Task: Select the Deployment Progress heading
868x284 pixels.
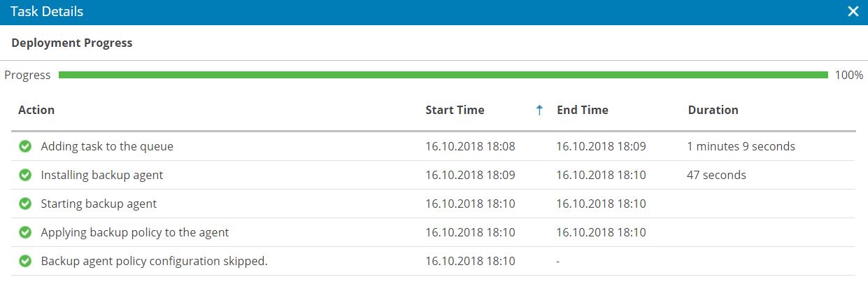Action: tap(72, 43)
